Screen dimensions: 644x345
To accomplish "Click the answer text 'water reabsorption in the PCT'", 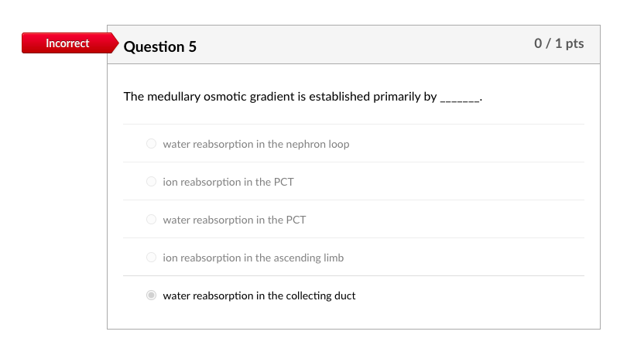I will (x=234, y=220).
